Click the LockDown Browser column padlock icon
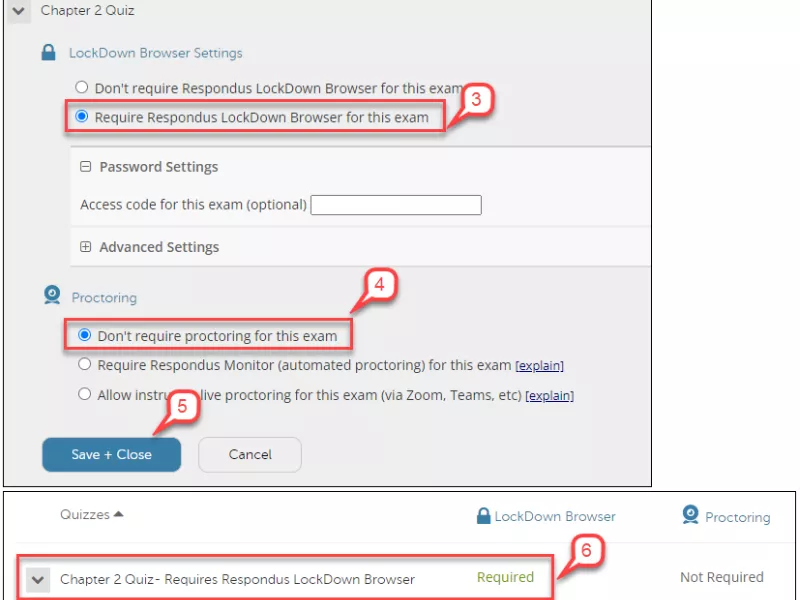This screenshot has width=800, height=600. [483, 515]
